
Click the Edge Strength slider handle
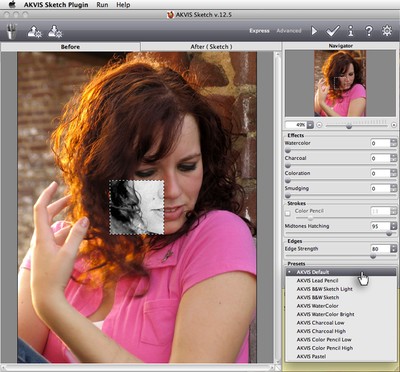(373, 256)
